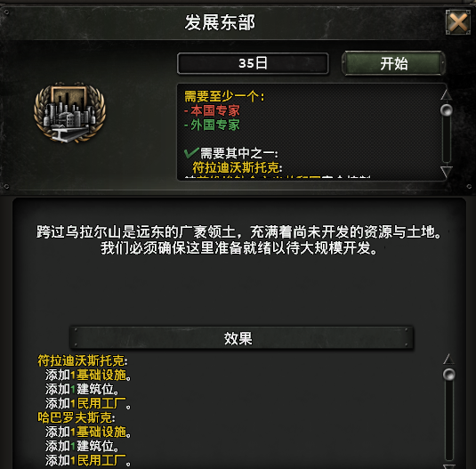Click the 外国专家 requirement text
The height and width of the screenshot is (469, 476).
click(x=215, y=125)
